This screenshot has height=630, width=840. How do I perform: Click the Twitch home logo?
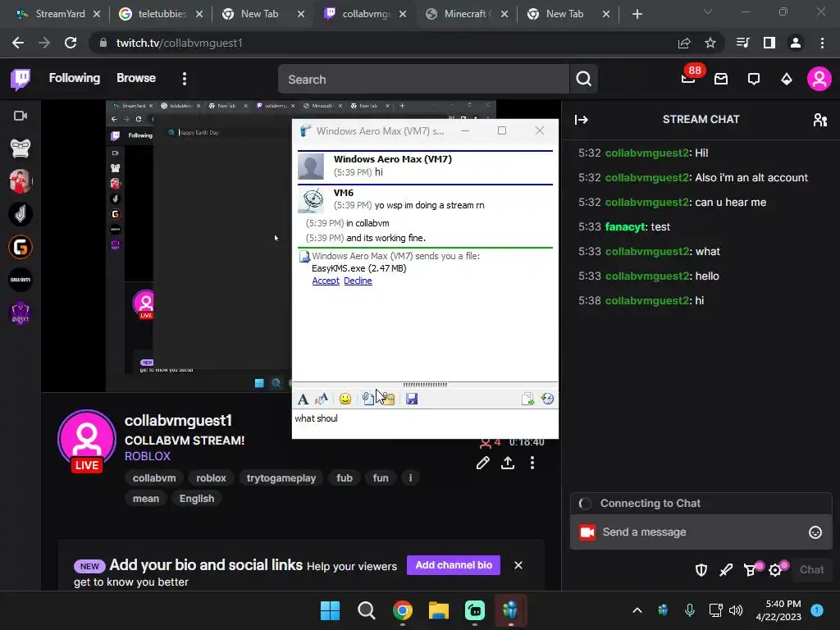point(21,80)
